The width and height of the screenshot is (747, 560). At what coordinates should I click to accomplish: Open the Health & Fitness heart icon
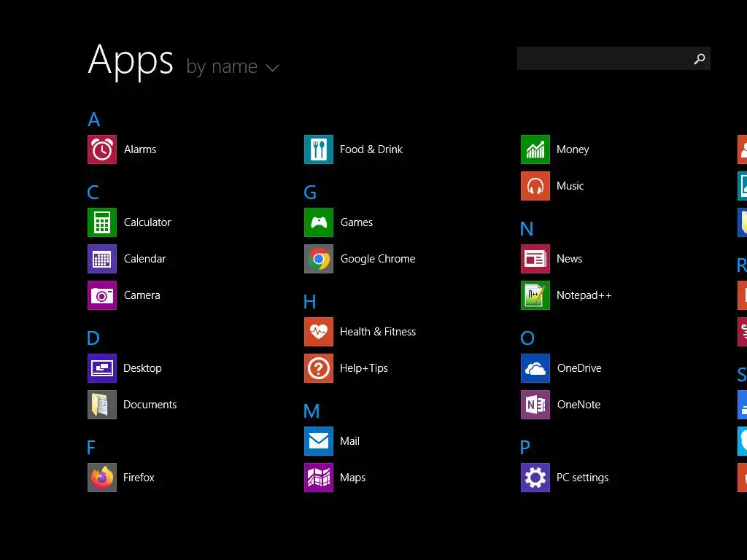(319, 332)
